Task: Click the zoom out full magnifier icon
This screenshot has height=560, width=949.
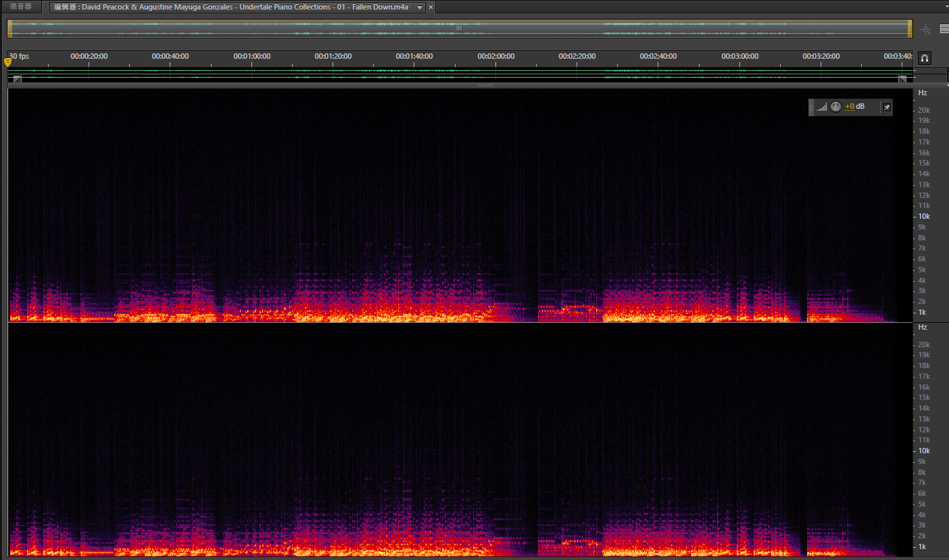Action: [x=926, y=30]
